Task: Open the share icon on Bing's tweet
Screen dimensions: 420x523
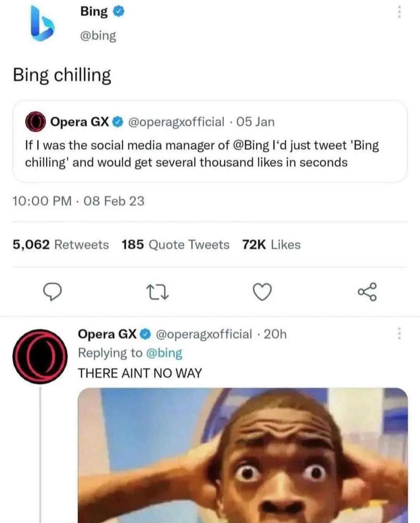Action: tap(367, 292)
